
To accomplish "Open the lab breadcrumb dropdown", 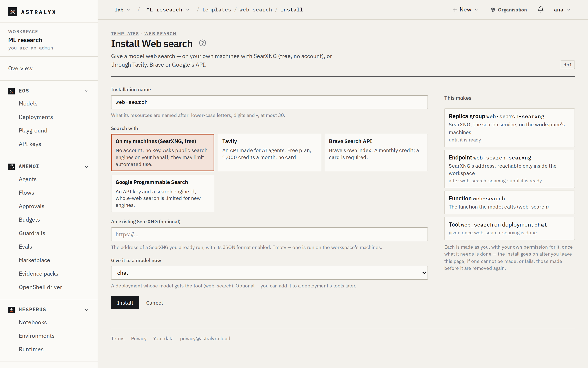I will coord(122,10).
